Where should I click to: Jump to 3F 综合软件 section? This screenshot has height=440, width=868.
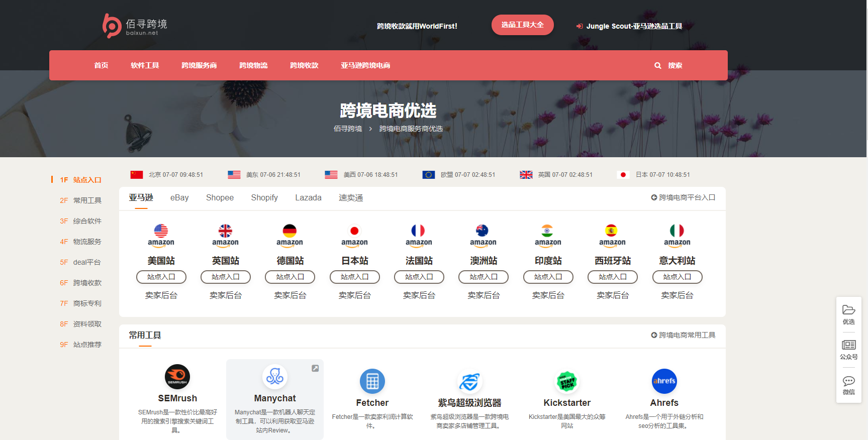(x=80, y=221)
